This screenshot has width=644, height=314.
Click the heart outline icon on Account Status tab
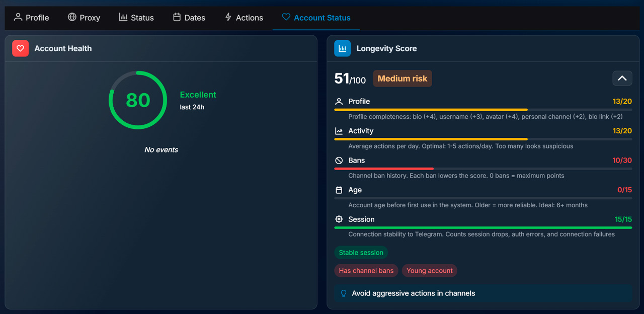click(286, 17)
